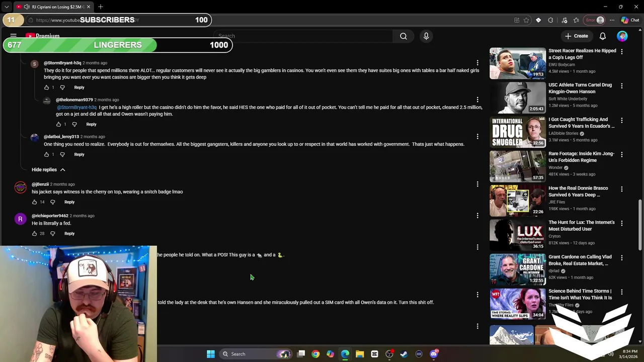
Task: Open a new browser tab
Action: point(101,7)
